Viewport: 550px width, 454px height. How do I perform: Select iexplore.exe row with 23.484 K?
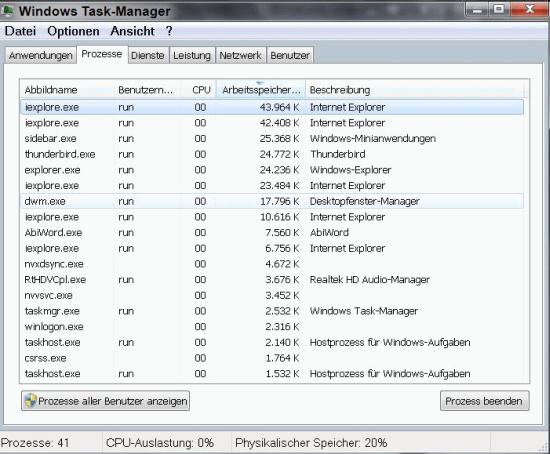[272, 186]
